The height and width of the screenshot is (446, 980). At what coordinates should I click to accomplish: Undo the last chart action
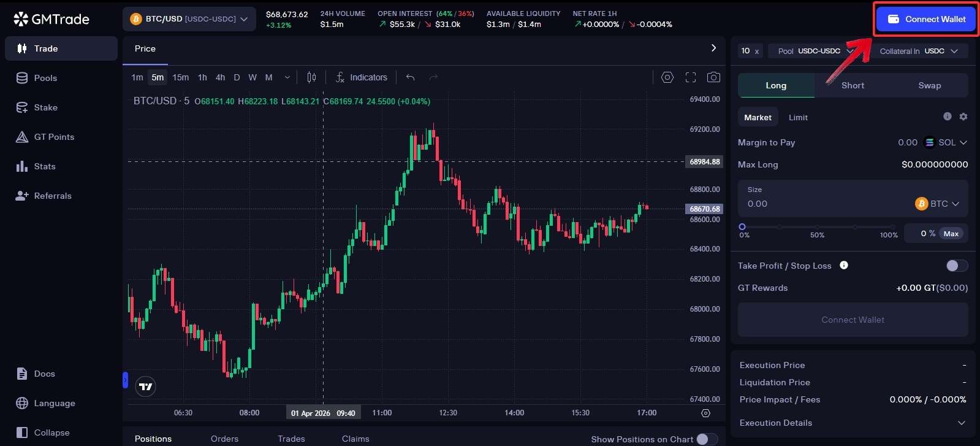[x=411, y=77]
